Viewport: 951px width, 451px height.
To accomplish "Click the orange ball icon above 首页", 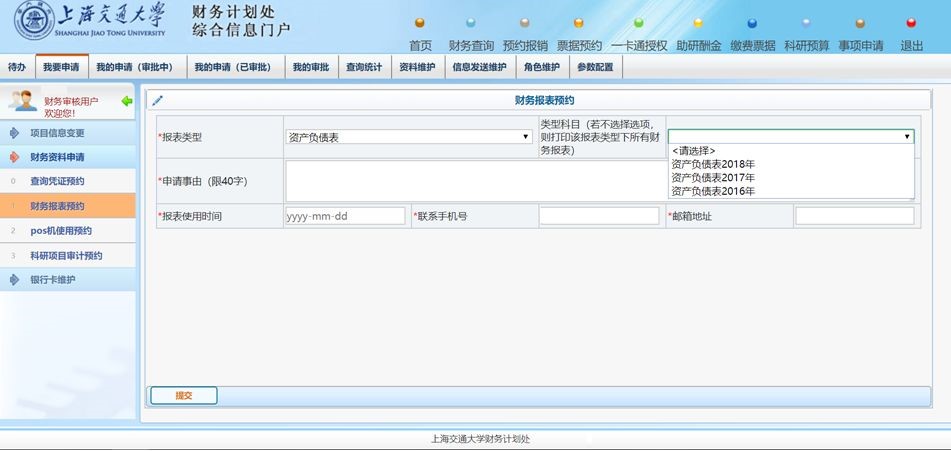I will (420, 23).
